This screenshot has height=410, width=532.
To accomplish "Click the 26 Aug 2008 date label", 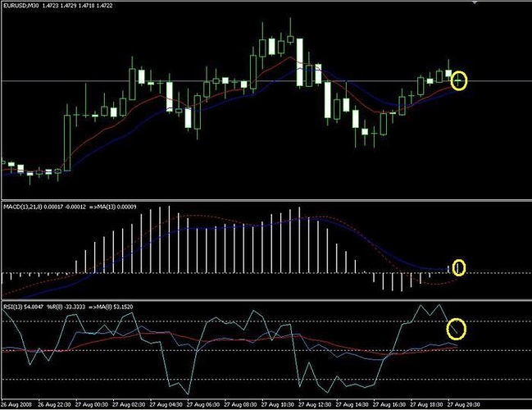I will click(16, 404).
